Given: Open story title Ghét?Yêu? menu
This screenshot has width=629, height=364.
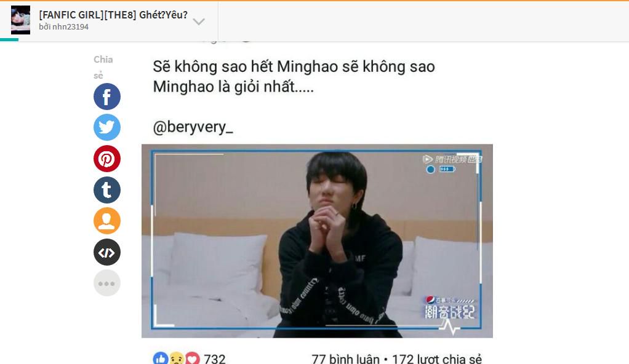Looking at the screenshot, I should [113, 15].
